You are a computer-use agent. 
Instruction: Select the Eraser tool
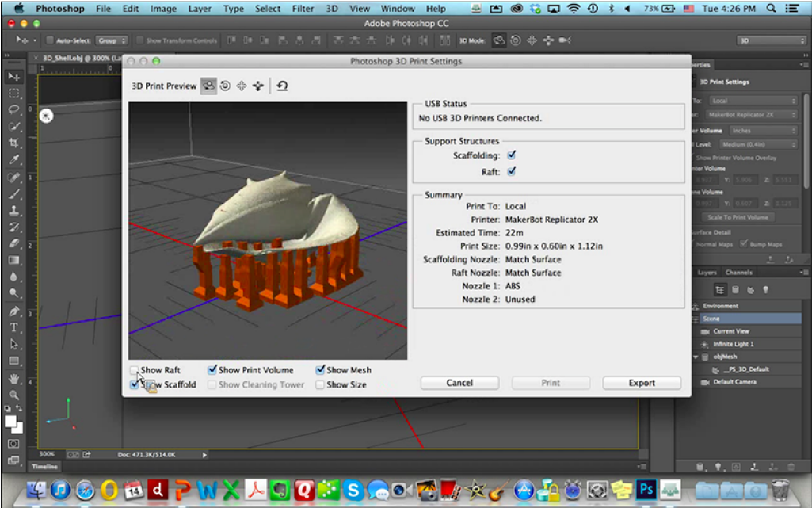(14, 244)
